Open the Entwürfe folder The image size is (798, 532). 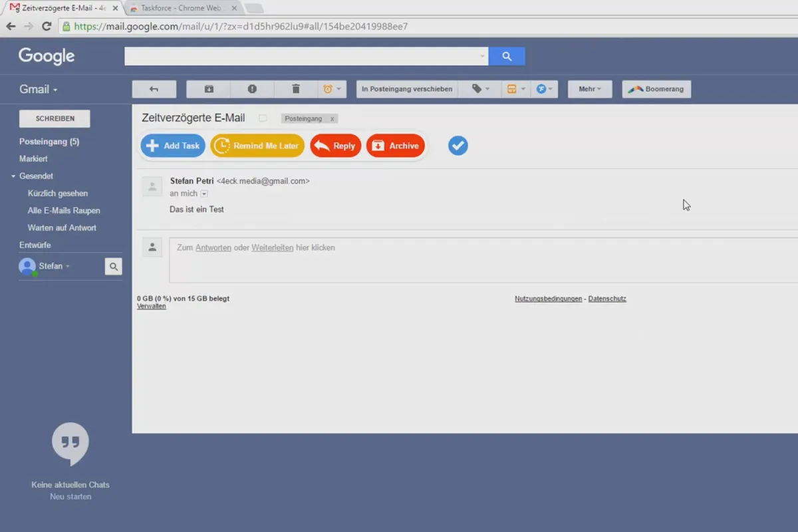(35, 245)
